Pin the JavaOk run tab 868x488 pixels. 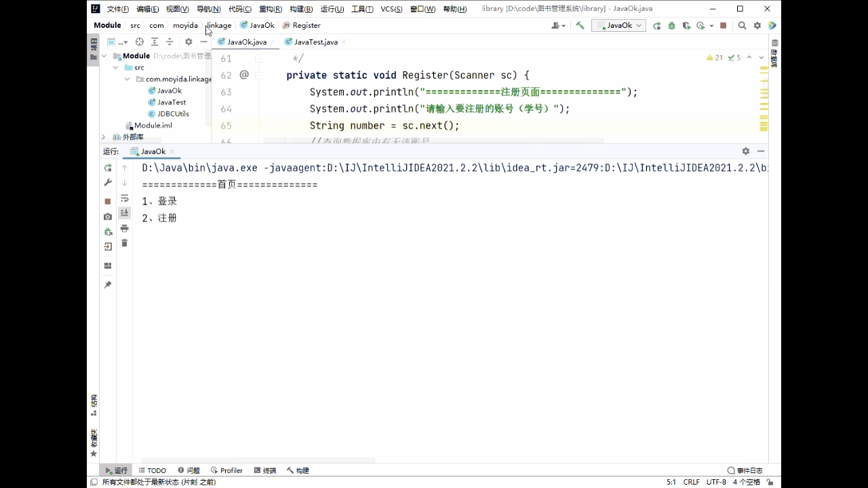[108, 285]
